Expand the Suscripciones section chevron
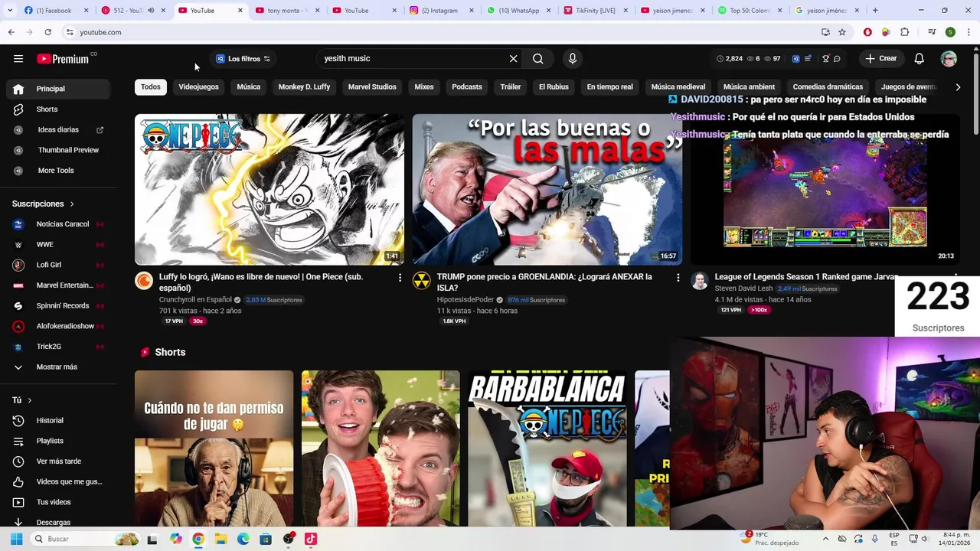The height and width of the screenshot is (551, 980). coord(72,204)
